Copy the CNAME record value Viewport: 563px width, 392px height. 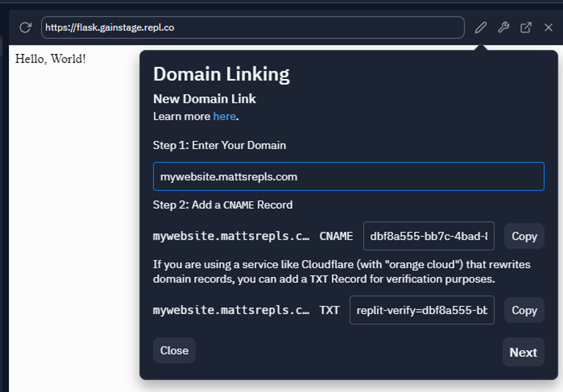coord(524,236)
